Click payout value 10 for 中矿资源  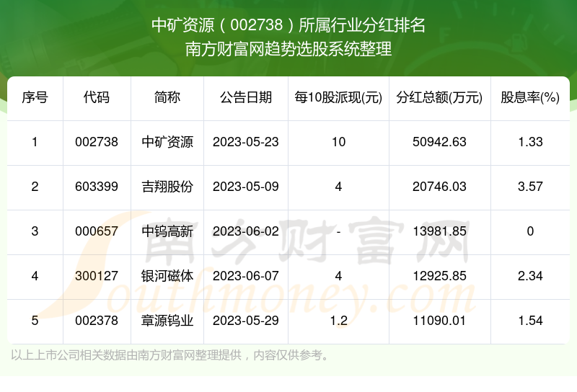[338, 142]
